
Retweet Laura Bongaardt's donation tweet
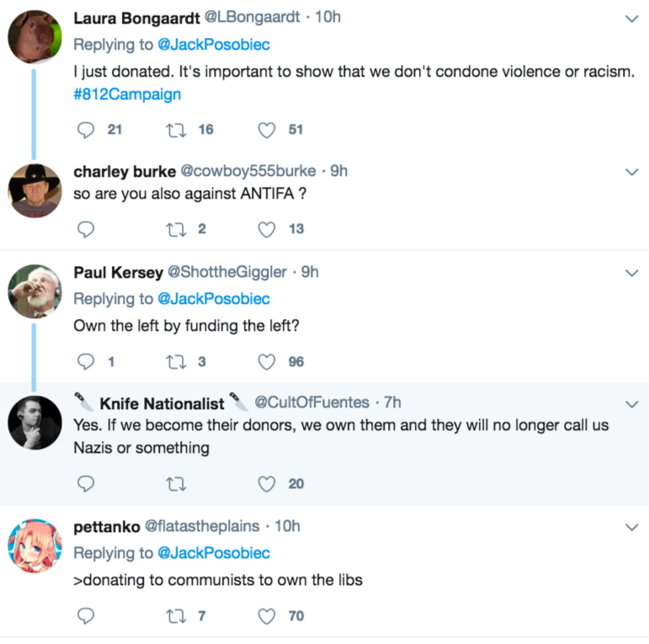pyautogui.click(x=177, y=130)
